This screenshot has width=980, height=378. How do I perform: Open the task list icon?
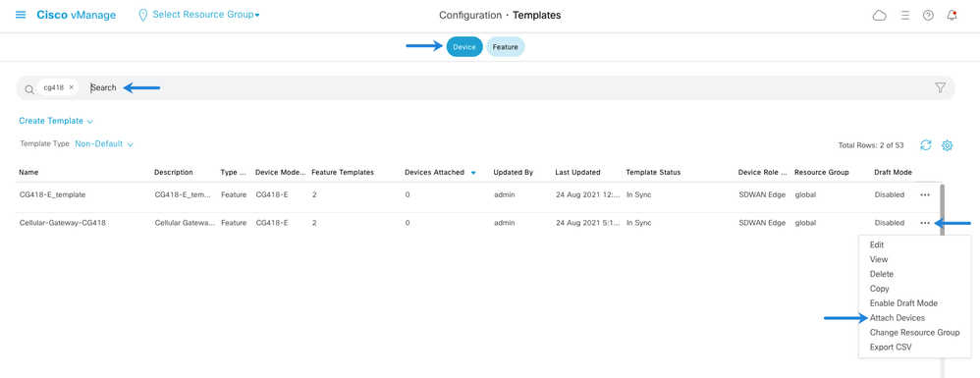tap(904, 16)
